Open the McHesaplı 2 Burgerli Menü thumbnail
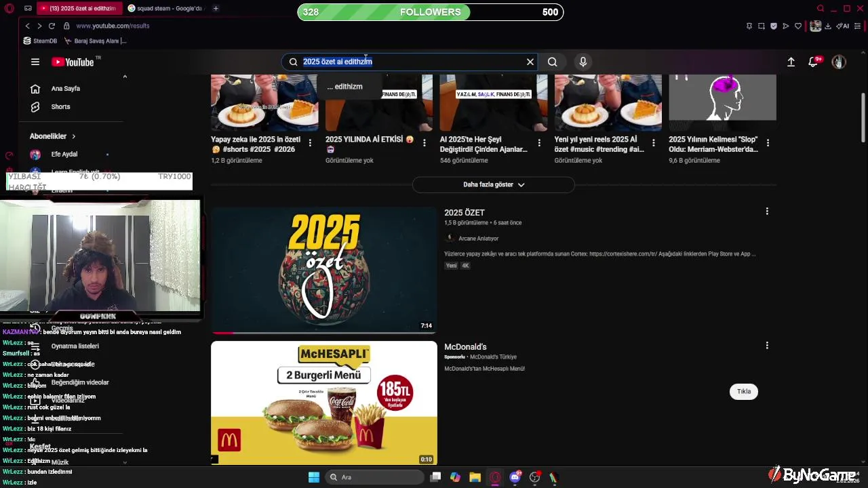Viewport: 868px width, 488px height. 324,403
